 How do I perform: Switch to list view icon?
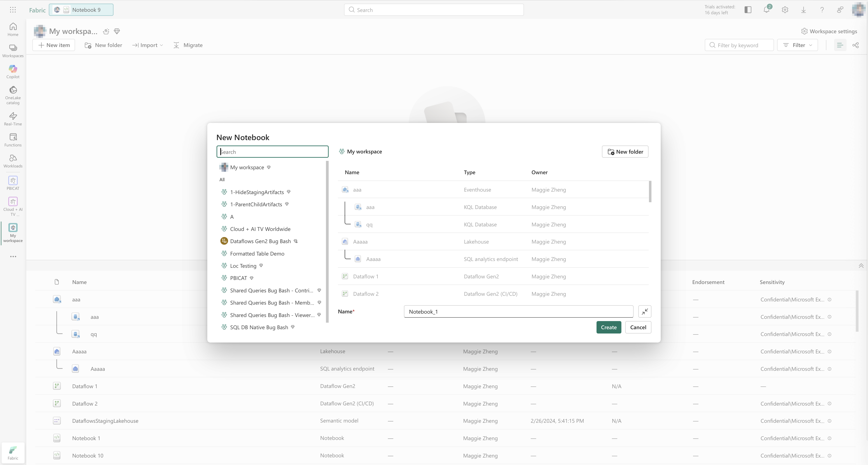click(840, 45)
